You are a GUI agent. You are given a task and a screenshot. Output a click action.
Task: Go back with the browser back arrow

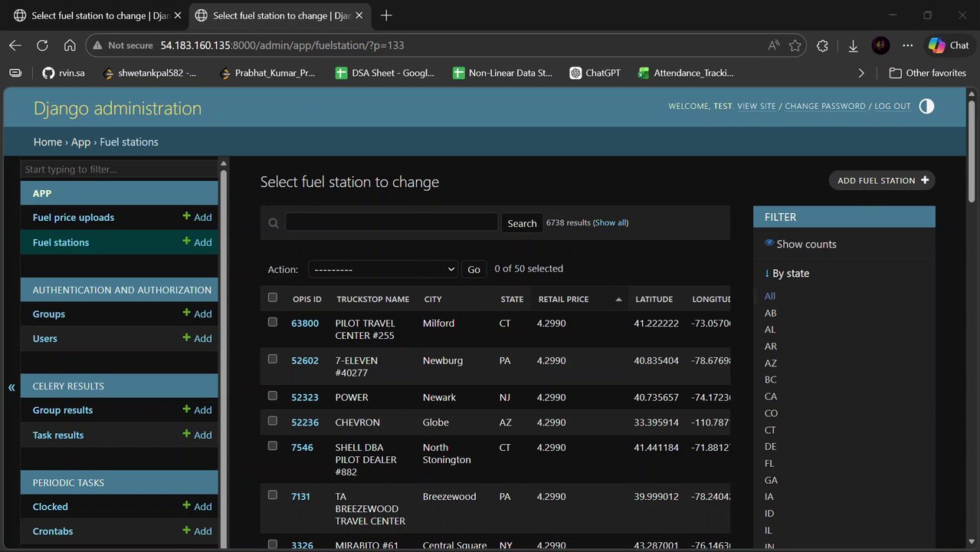pyautogui.click(x=15, y=45)
